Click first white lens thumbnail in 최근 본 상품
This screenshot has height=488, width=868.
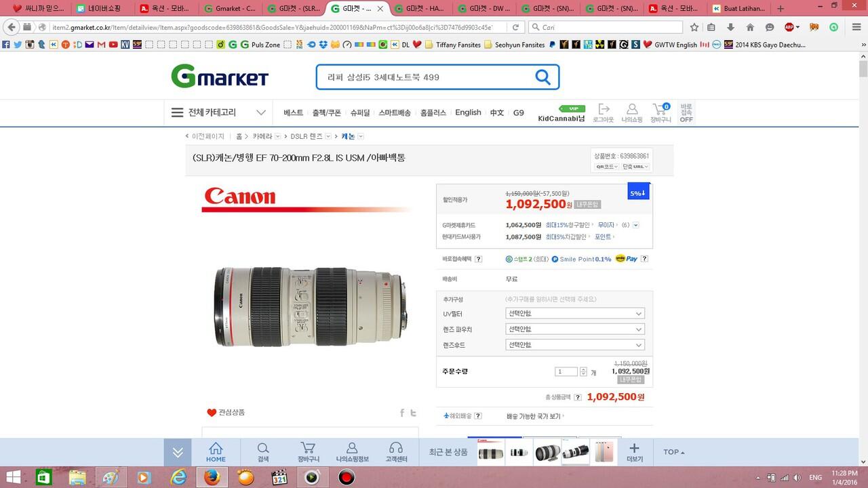coord(491,452)
